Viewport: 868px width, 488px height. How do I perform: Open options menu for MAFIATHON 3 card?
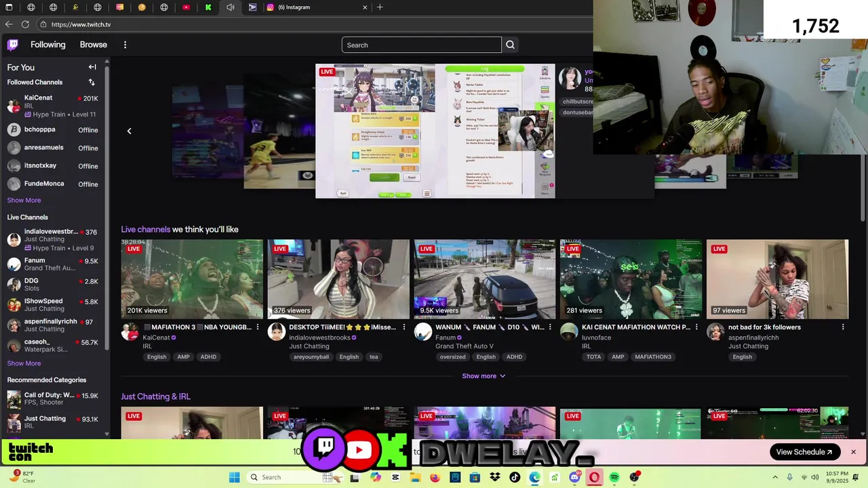pos(258,327)
